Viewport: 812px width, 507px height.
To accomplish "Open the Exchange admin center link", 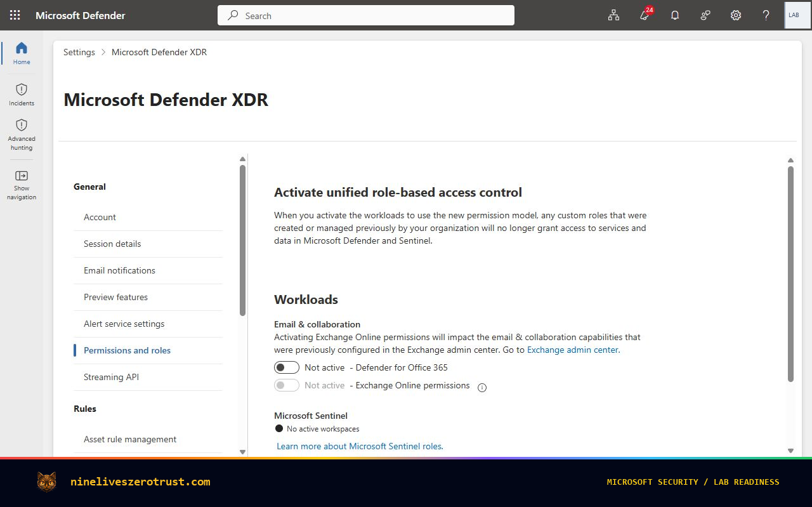I will tap(573, 350).
